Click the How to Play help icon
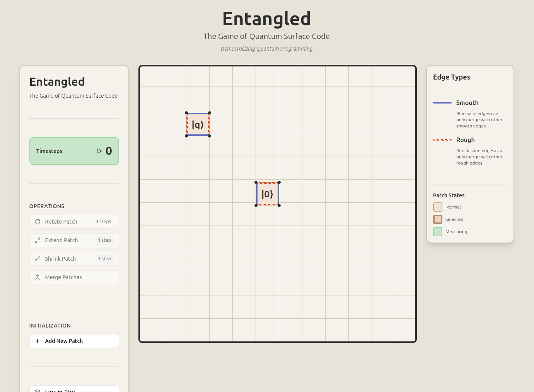 pos(38,391)
